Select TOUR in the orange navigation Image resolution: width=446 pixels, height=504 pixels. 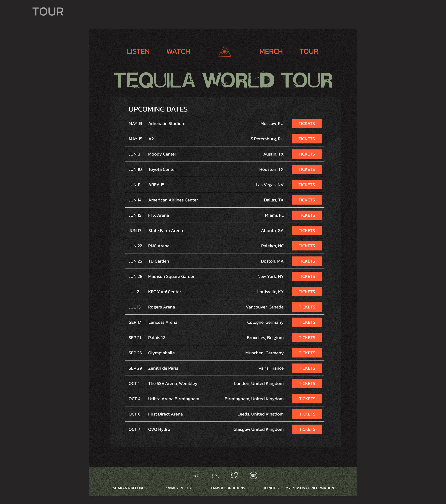tap(309, 51)
